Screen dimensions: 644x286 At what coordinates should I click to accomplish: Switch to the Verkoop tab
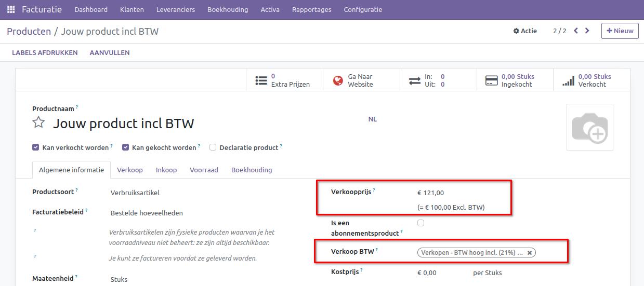coord(130,170)
